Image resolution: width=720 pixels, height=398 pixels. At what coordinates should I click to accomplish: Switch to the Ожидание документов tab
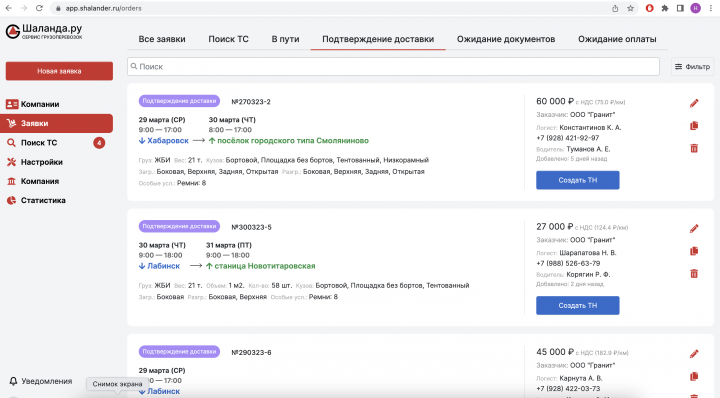coord(506,39)
